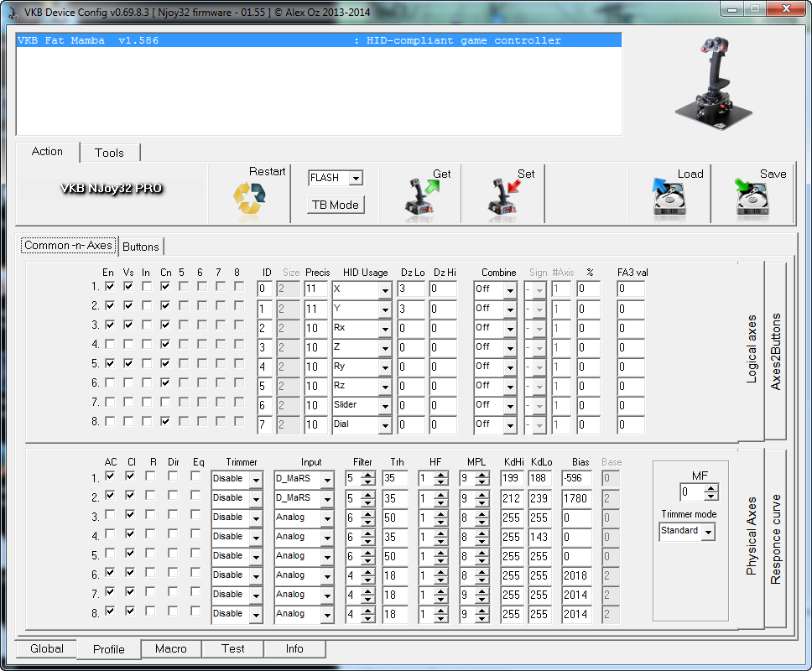This screenshot has width=812, height=671.
Task: Click FA3 val field for logical axis 5
Action: (x=631, y=367)
